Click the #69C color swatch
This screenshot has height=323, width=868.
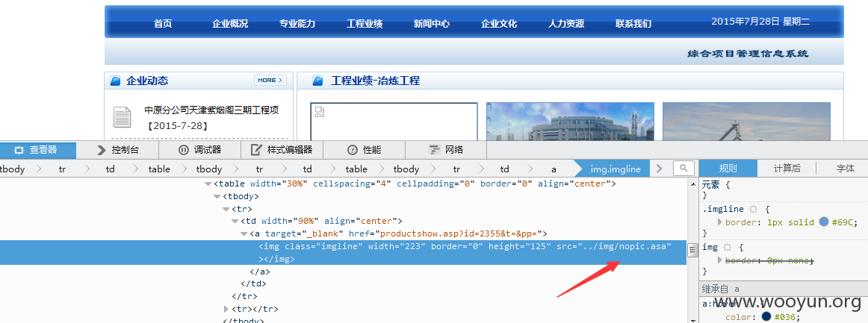point(824,222)
